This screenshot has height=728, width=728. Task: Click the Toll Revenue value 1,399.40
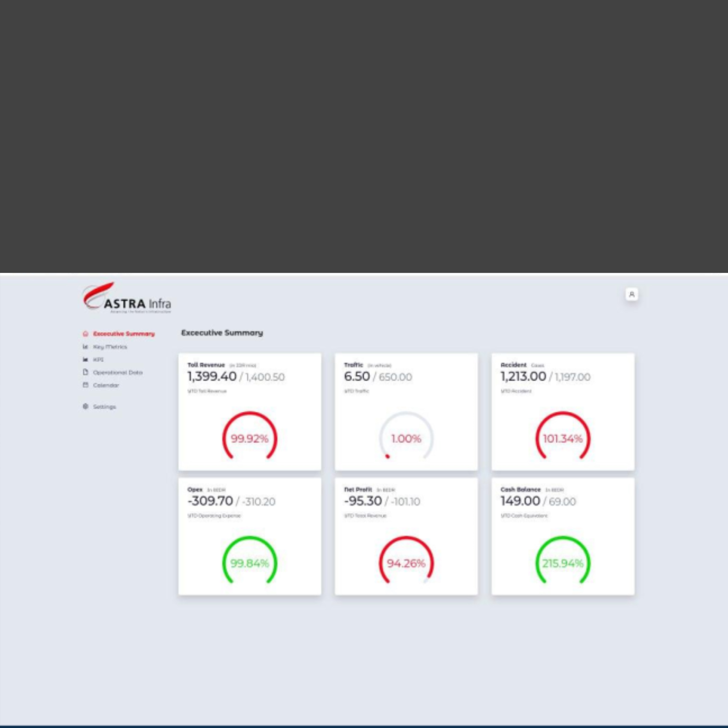coord(212,376)
